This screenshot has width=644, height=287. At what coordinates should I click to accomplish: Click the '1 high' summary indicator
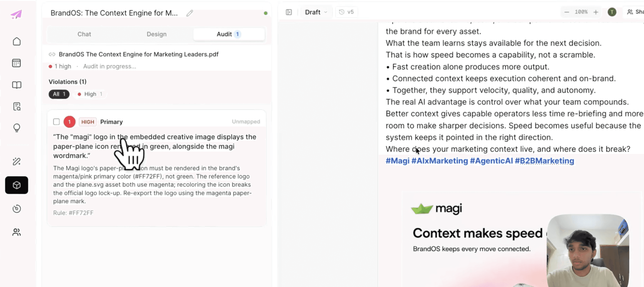tap(60, 66)
